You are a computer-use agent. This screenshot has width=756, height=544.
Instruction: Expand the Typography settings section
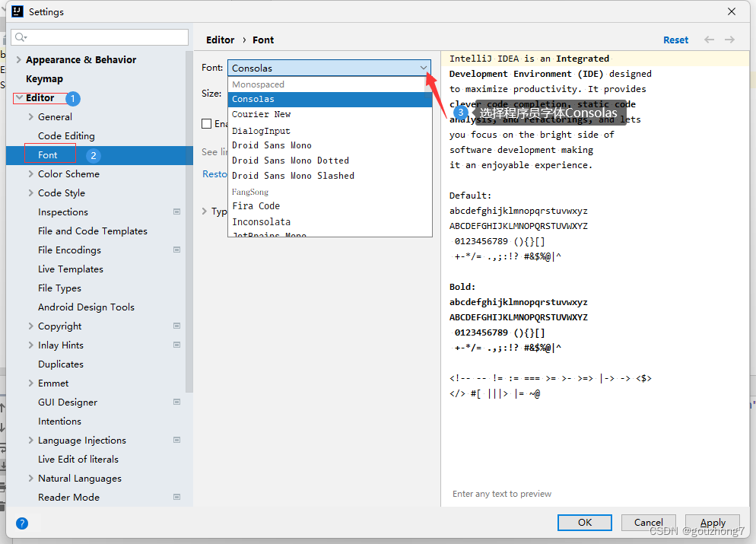click(205, 212)
